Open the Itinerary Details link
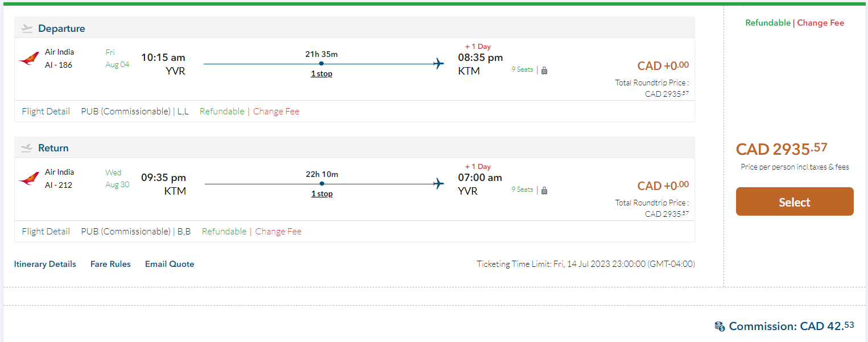This screenshot has width=868, height=342. [x=45, y=264]
